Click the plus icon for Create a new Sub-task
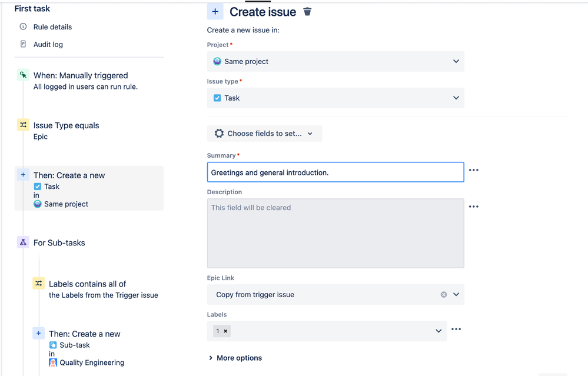 click(x=39, y=333)
